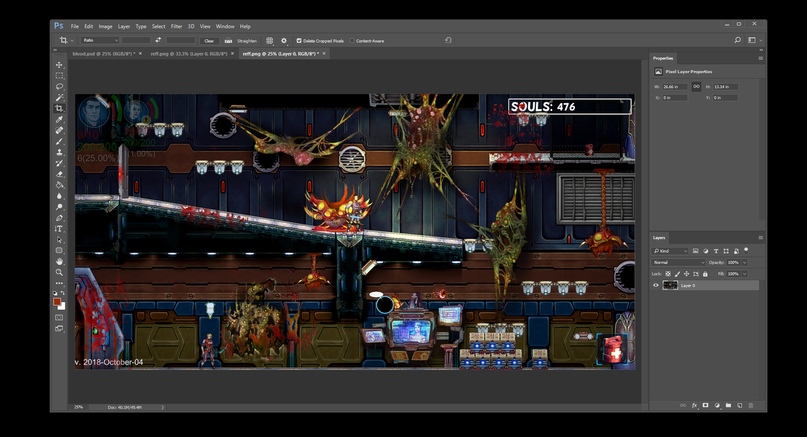Open the crop tool preset picker arrow
Screen dimensions: 807x437
click(72, 41)
